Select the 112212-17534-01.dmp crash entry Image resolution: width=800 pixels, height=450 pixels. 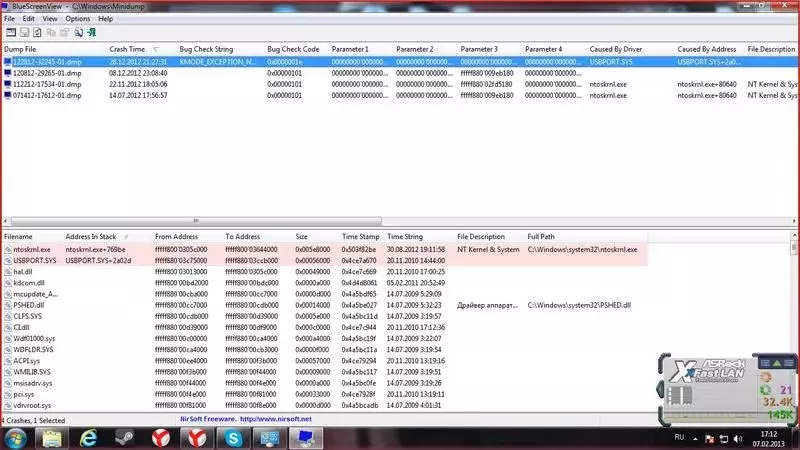[399, 84]
